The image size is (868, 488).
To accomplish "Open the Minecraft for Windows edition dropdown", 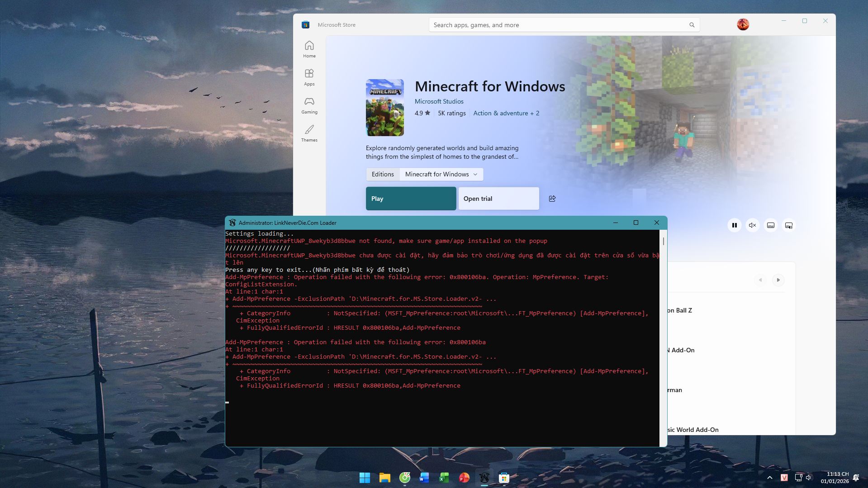I will (x=441, y=174).
